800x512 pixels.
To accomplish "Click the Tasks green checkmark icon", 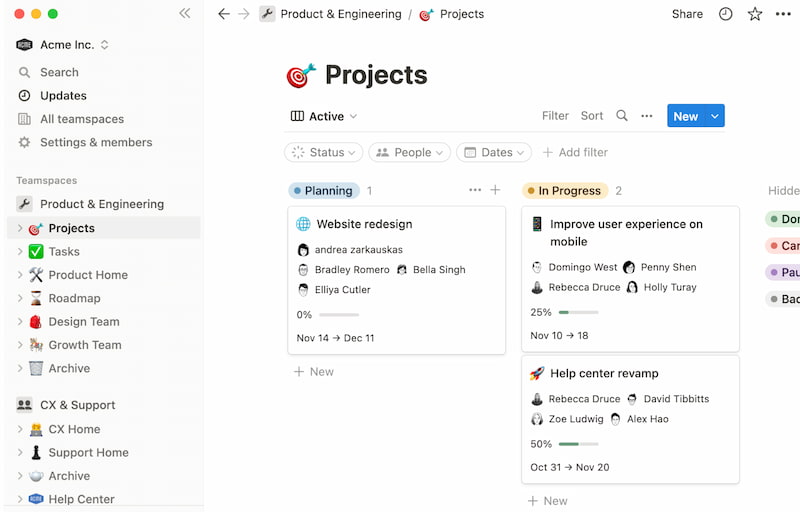I will pos(36,251).
